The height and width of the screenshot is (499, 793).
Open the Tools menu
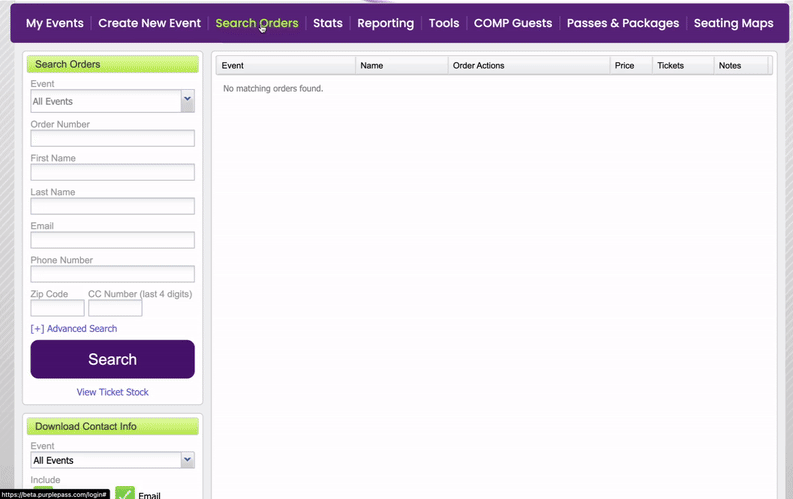(444, 23)
